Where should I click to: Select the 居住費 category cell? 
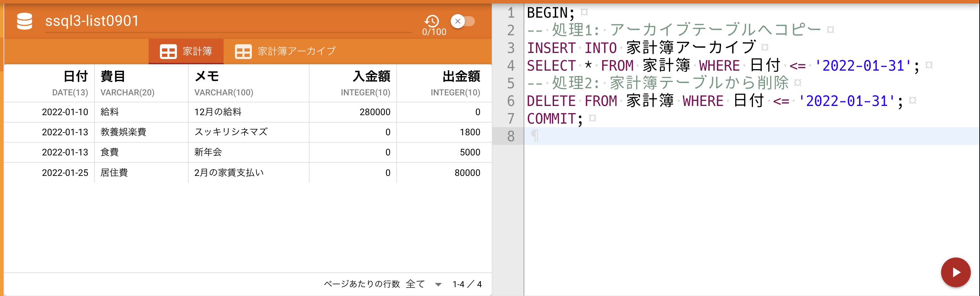pos(141,173)
